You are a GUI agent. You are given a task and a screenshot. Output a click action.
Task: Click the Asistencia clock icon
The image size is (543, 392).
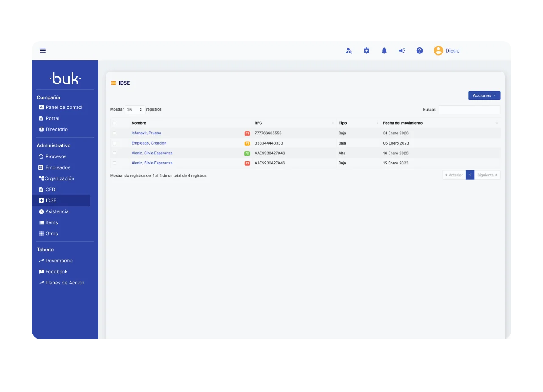41,211
